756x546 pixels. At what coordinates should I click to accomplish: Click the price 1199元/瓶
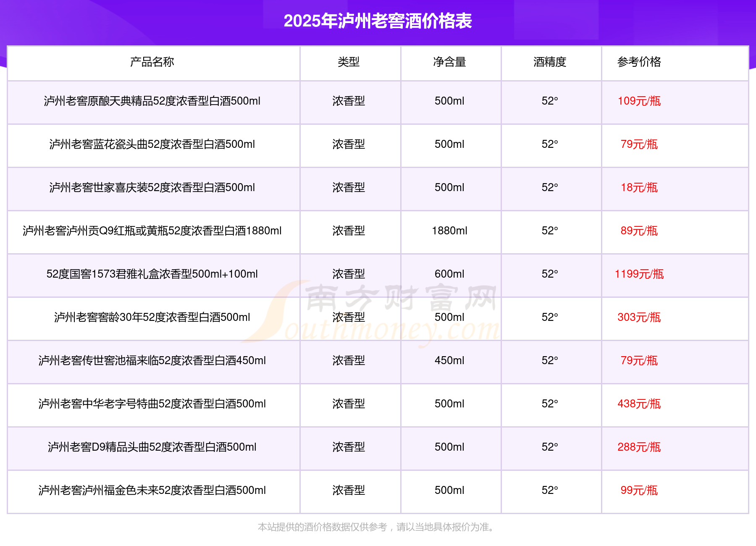click(639, 274)
